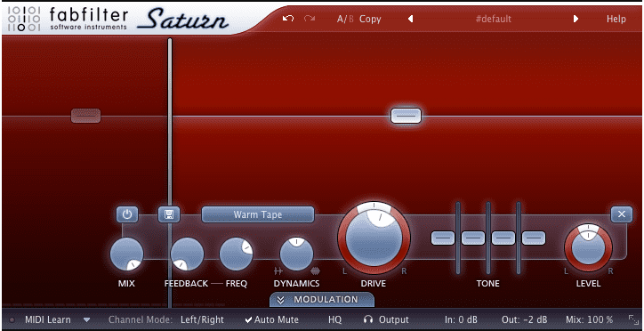
Task: Click the floppy disk save icon
Action: coord(169,214)
